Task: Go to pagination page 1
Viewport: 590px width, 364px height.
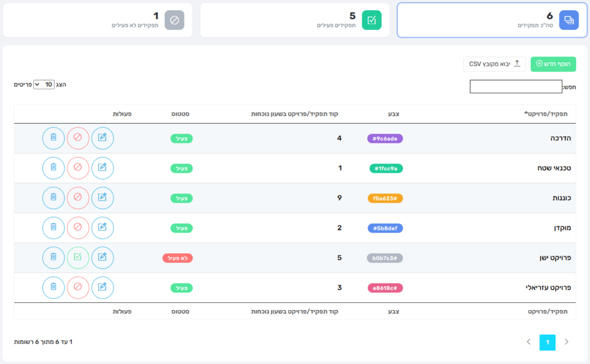Action: coord(547,342)
